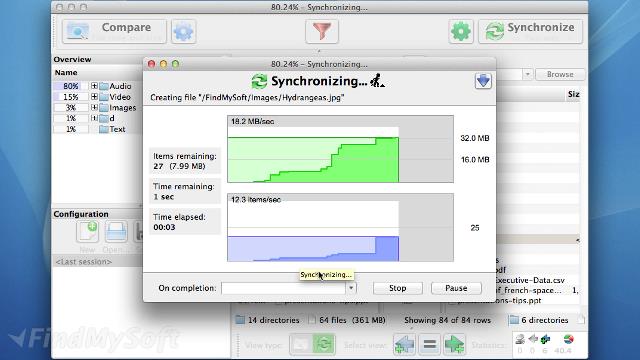Click into the On completion input field
The height and width of the screenshot is (360, 640).
pyautogui.click(x=284, y=288)
